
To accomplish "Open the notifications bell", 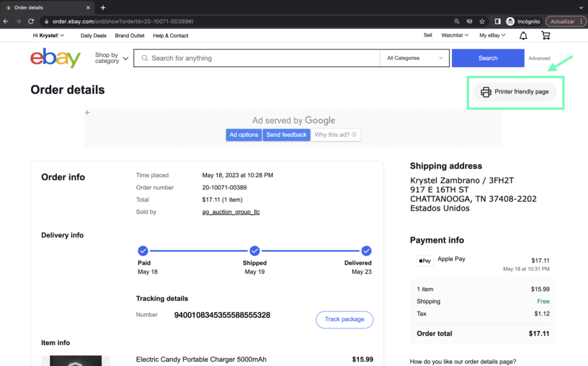I will pyautogui.click(x=523, y=36).
